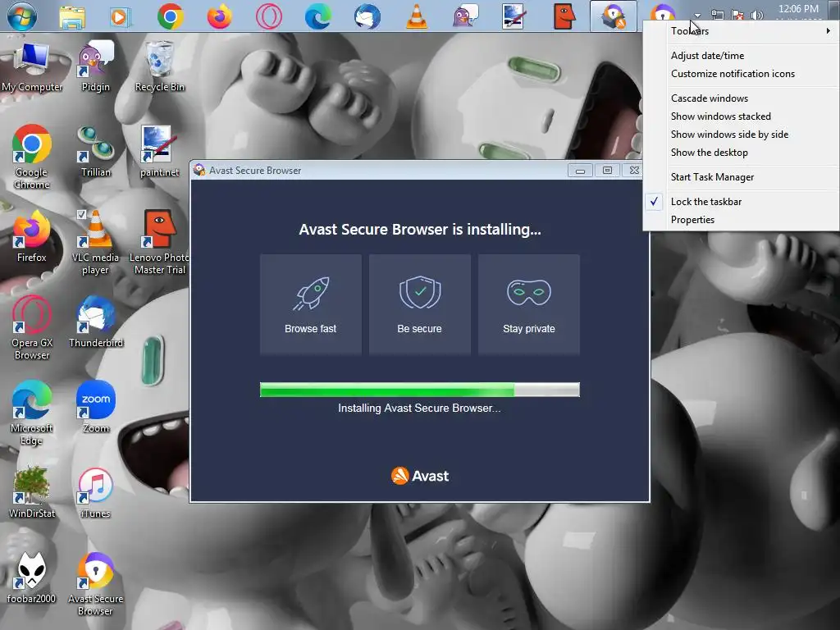This screenshot has width=840, height=630.
Task: Click the Avast Secure Browser title icon
Action: [199, 171]
